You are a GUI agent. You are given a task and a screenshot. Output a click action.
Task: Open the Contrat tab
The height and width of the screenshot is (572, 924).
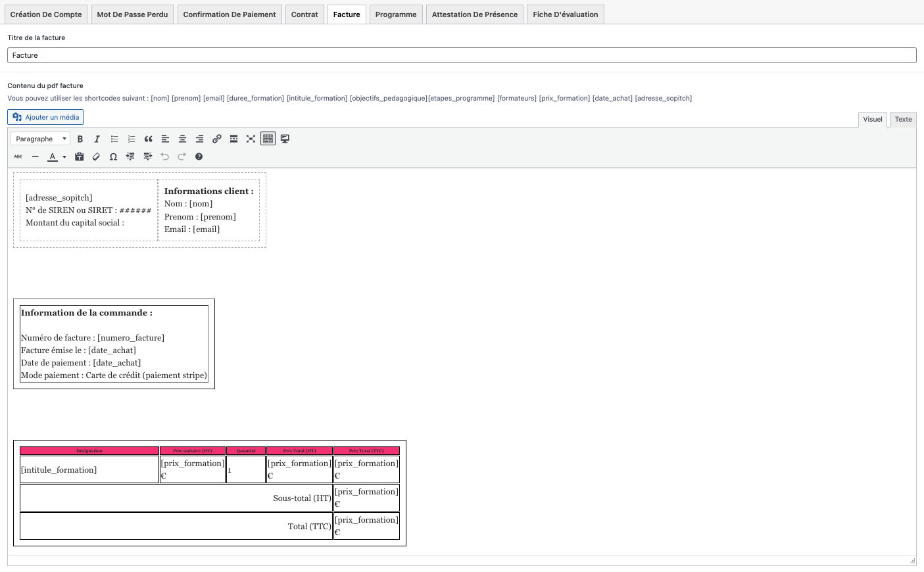(304, 14)
